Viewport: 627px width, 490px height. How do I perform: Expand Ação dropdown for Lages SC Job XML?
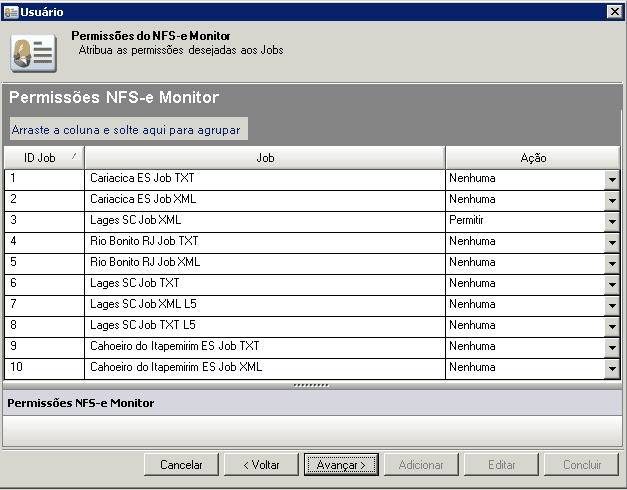612,221
